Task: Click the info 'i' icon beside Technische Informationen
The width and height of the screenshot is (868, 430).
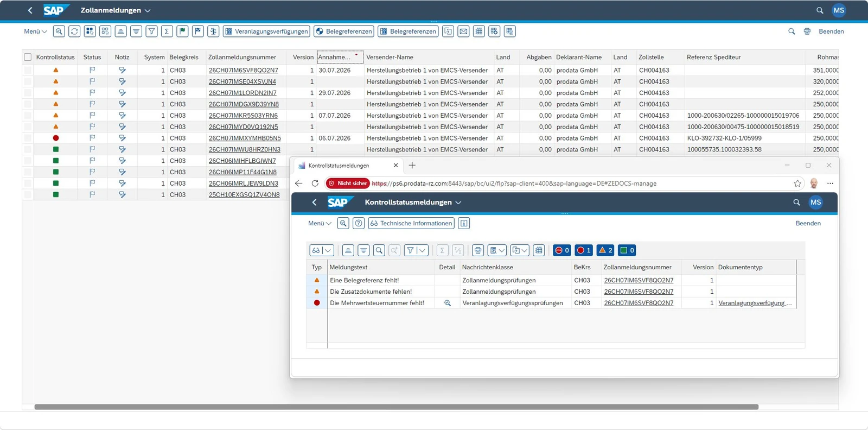Action: click(x=464, y=223)
